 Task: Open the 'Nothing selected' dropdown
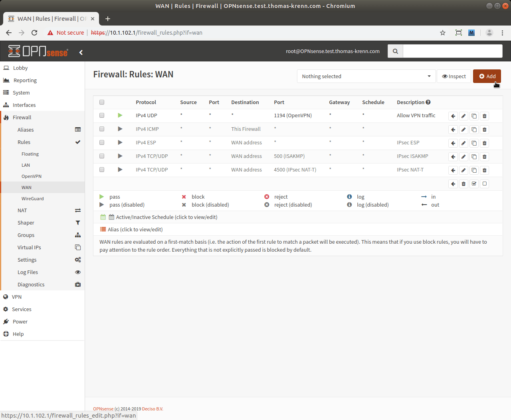coord(366,76)
